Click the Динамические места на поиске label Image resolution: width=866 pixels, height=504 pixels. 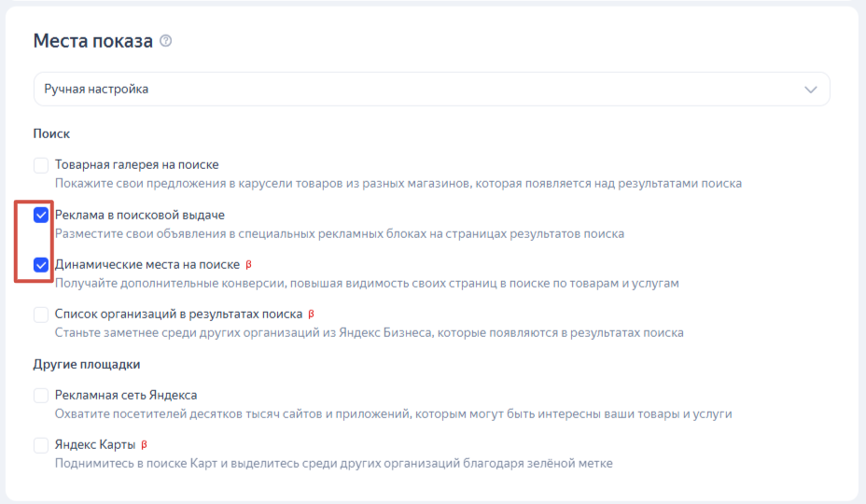pos(147,265)
